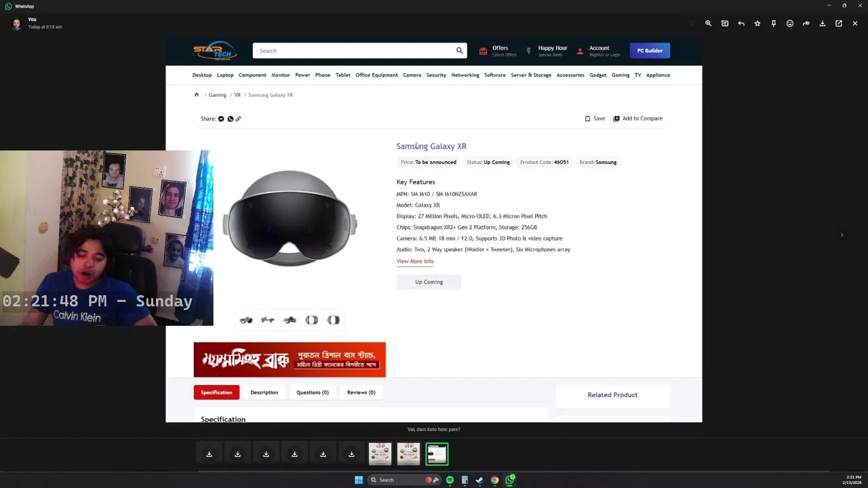Open the Happy Hour special deals
Screen dimensions: 868x488
547,51
